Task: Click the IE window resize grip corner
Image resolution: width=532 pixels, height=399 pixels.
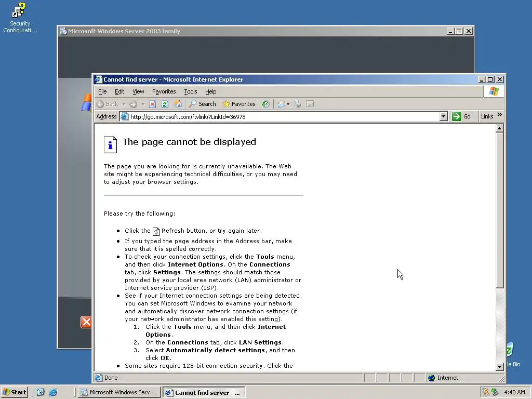Action: pos(502,379)
